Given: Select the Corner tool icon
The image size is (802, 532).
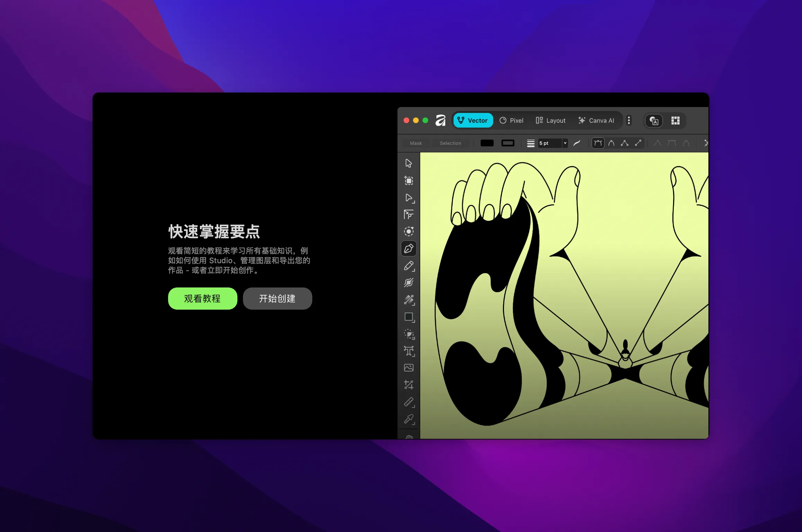Looking at the screenshot, I should (409, 215).
